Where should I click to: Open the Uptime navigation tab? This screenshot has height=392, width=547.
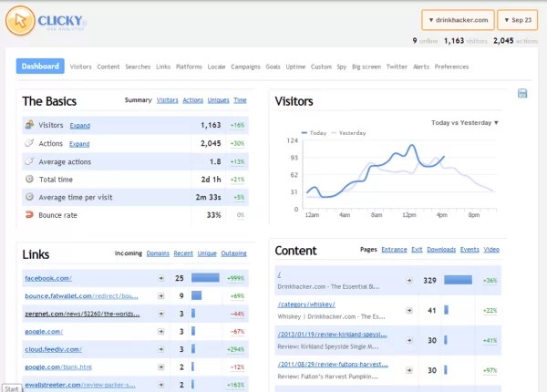pos(295,67)
